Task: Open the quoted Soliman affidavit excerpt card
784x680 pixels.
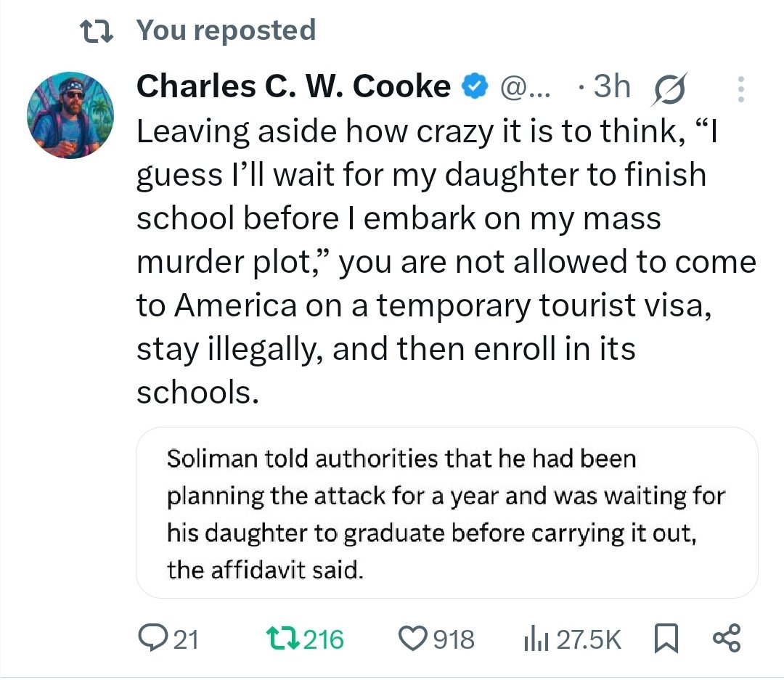Action: [446, 514]
